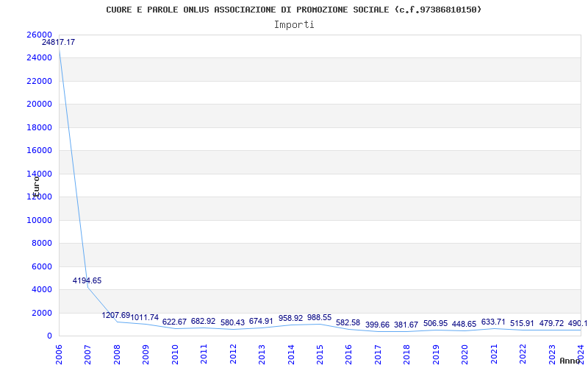Select the 24817.17 data label
588x368 pixels.
click(59, 42)
